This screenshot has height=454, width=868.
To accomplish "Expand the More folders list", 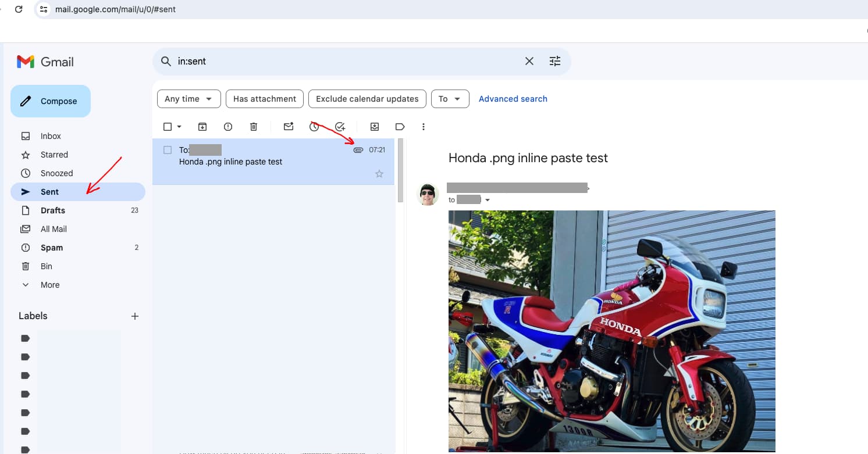I will [x=50, y=285].
